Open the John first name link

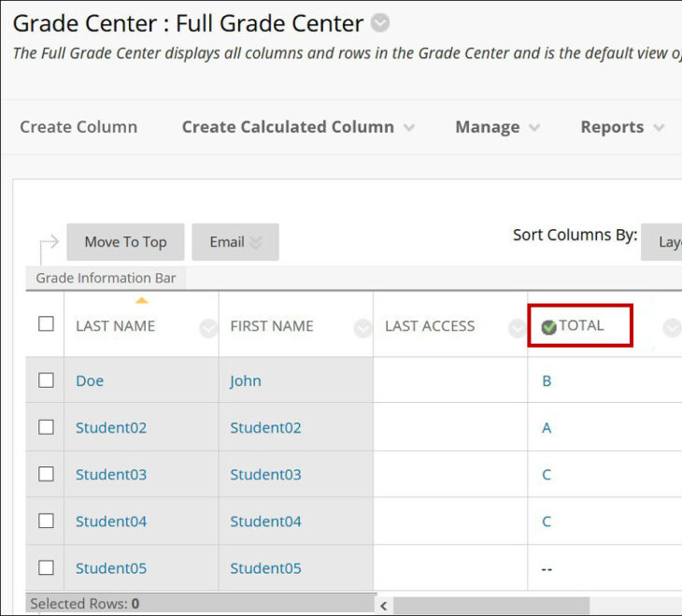pyautogui.click(x=246, y=381)
